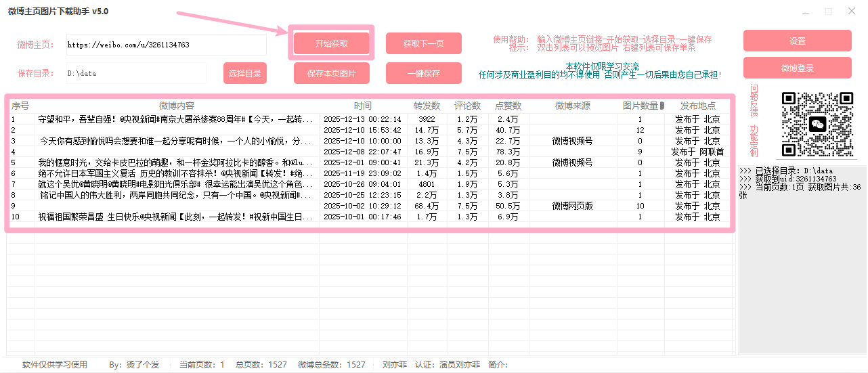Click image count 12 cell
Viewport: 868px width, 373px height.
pos(641,130)
